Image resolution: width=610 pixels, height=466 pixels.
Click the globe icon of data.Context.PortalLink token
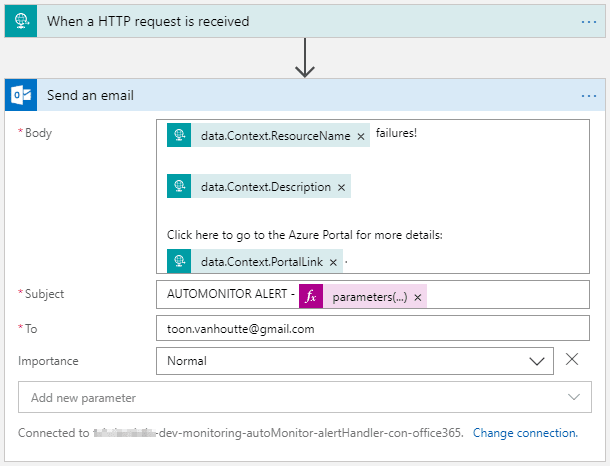tap(179, 261)
